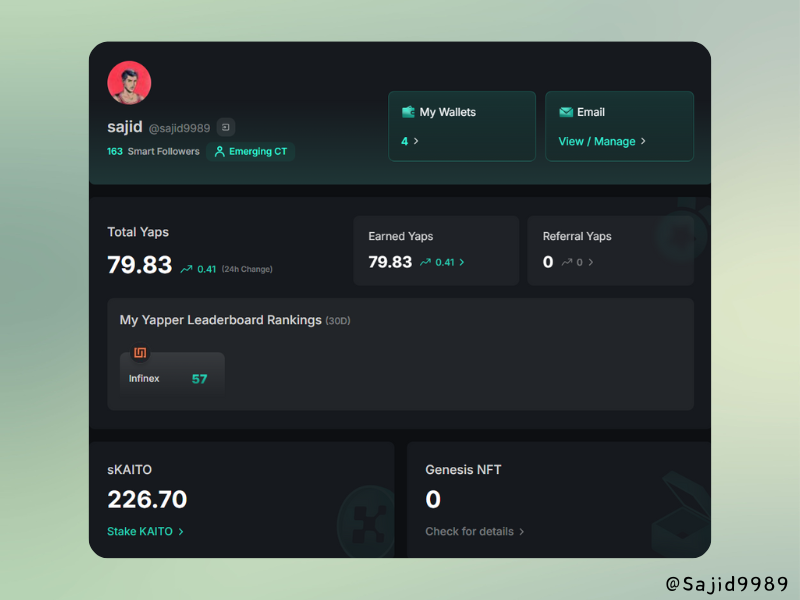Click the Total Yaps 24h trend arrow icon

coord(186,269)
